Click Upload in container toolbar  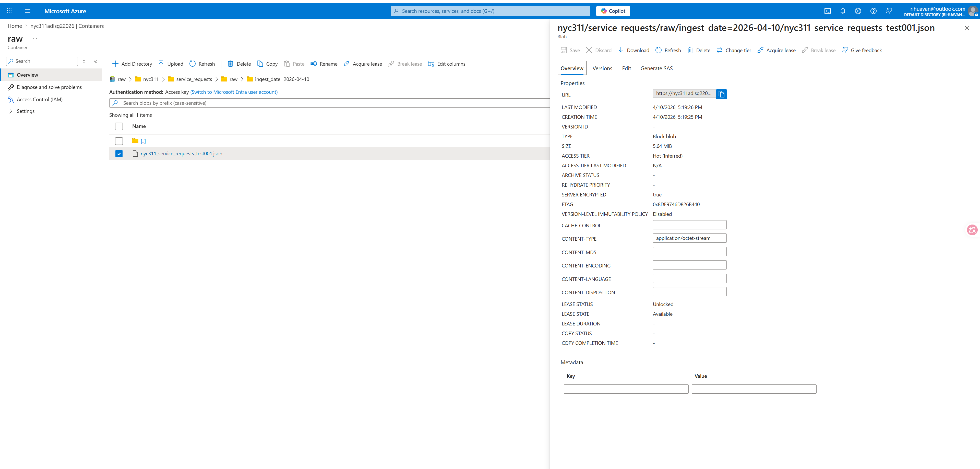[x=171, y=64]
